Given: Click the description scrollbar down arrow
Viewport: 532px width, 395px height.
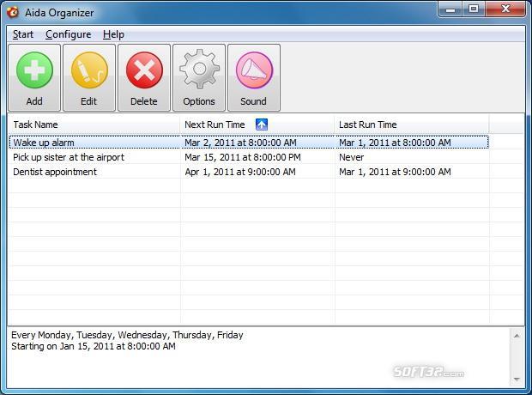Looking at the screenshot, I should click(x=517, y=379).
